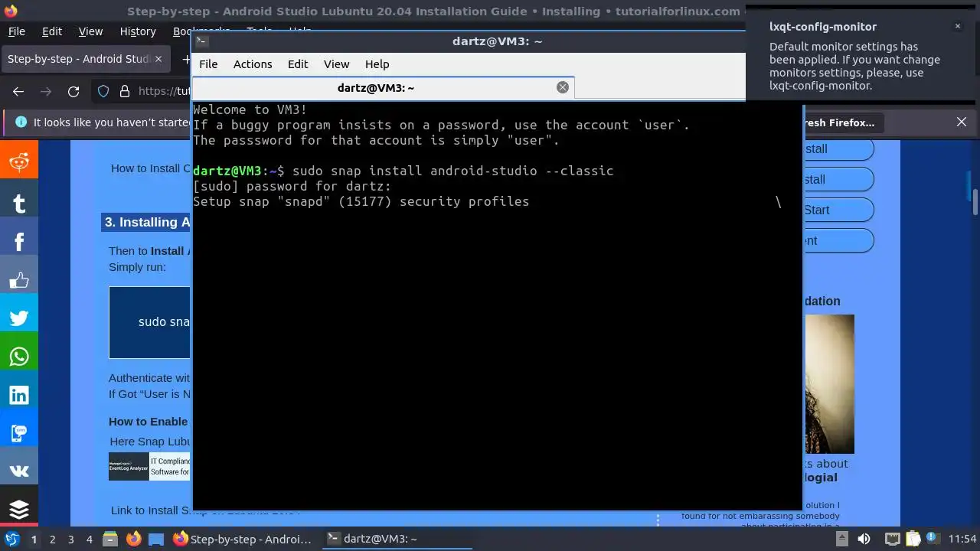
Task: Click show desktop taskbar icon
Action: click(156, 539)
